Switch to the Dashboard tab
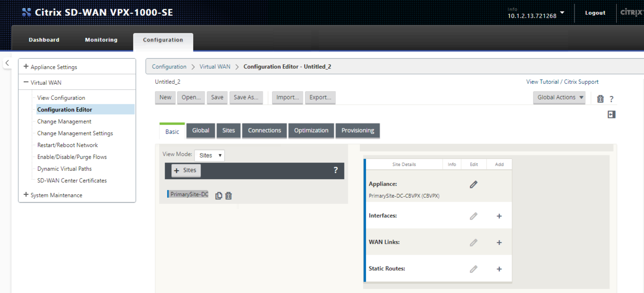The height and width of the screenshot is (293, 644). [44, 40]
